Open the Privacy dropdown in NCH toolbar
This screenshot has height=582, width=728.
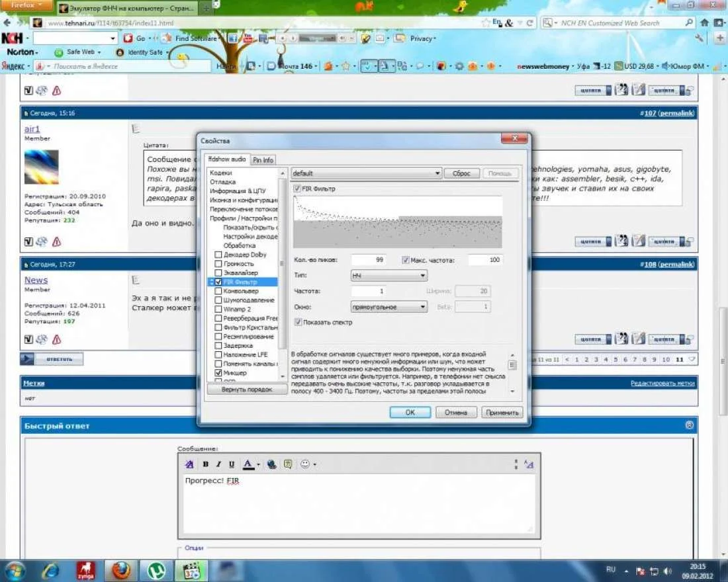tap(422, 38)
